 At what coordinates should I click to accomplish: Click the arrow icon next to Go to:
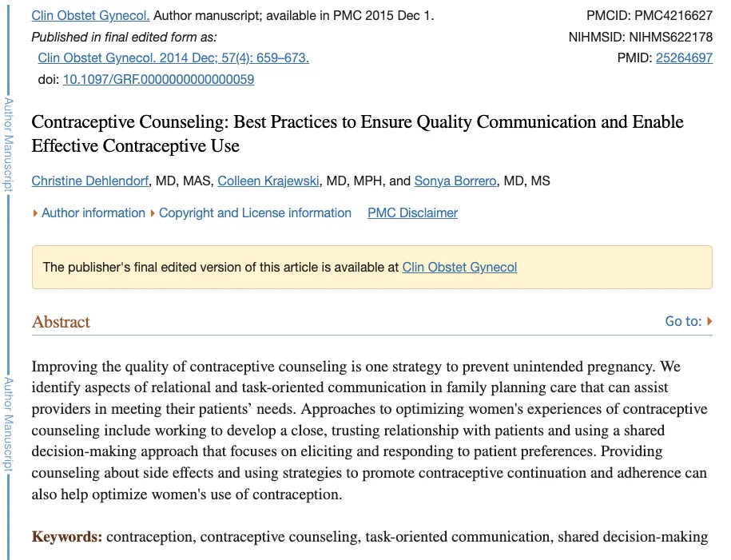click(x=709, y=321)
